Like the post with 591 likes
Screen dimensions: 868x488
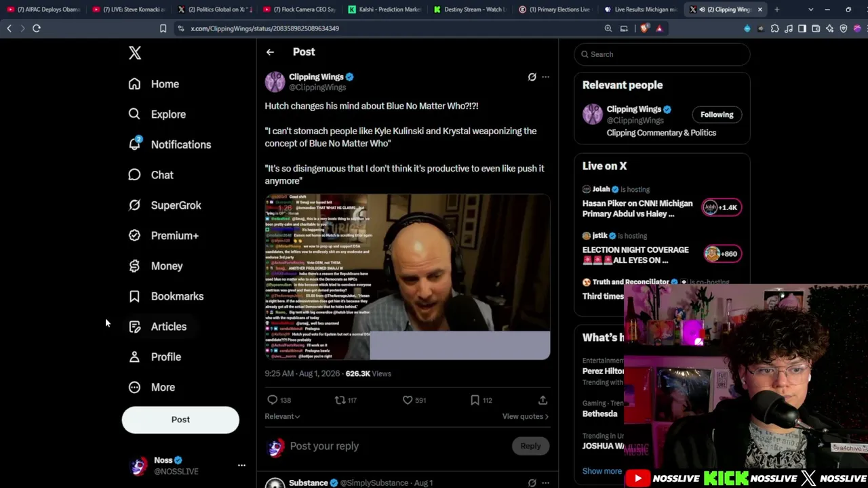[414, 400]
